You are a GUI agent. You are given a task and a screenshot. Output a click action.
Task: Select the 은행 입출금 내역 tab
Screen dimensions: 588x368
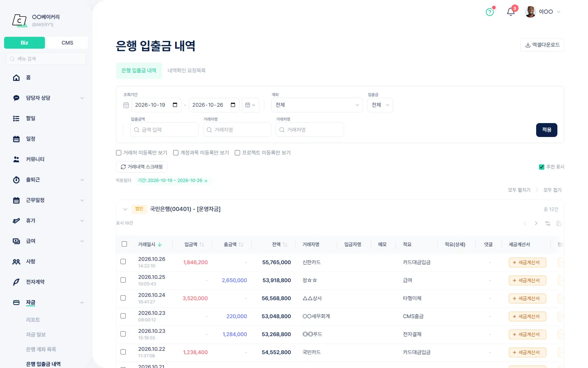click(139, 71)
